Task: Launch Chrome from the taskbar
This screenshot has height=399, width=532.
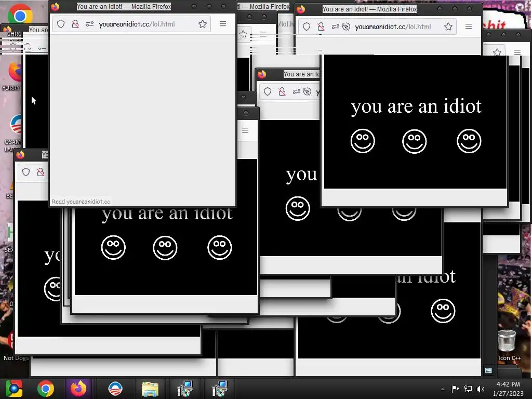Action: [46, 389]
